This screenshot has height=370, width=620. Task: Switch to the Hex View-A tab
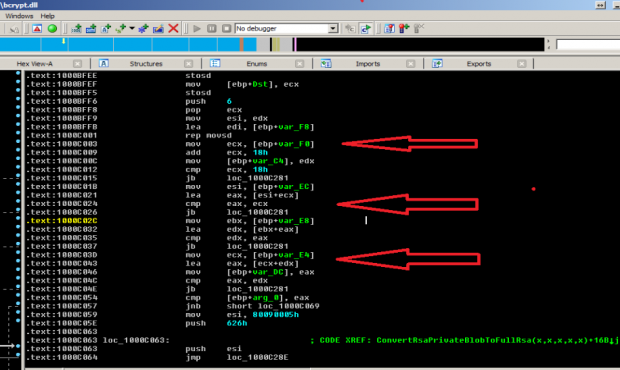point(34,64)
